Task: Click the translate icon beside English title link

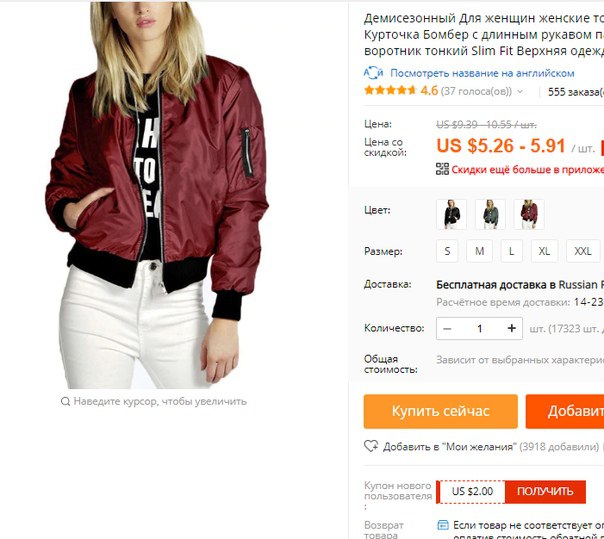Action: tap(373, 72)
